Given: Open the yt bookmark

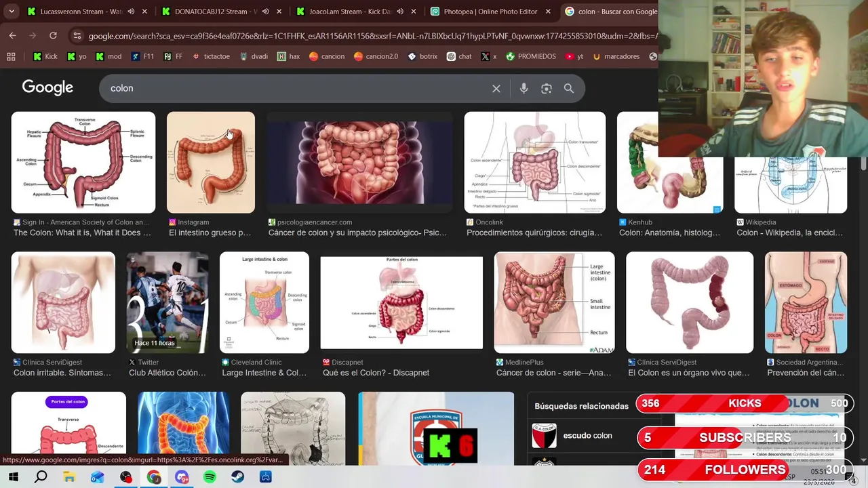Looking at the screenshot, I should coord(574,56).
